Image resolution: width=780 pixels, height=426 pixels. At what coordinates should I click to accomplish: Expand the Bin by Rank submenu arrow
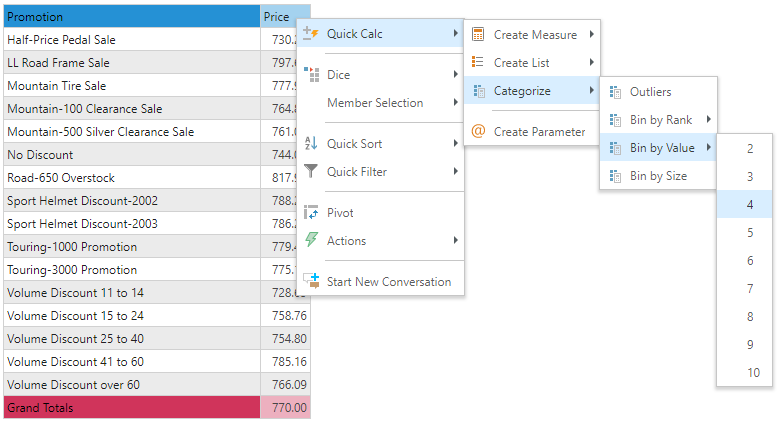pyautogui.click(x=709, y=120)
